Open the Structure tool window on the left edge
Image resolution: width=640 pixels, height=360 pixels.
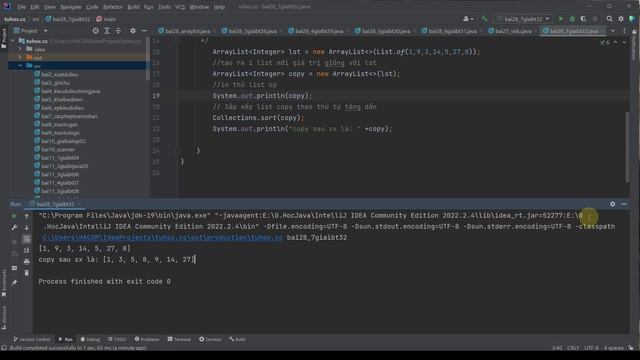[x=4, y=317]
